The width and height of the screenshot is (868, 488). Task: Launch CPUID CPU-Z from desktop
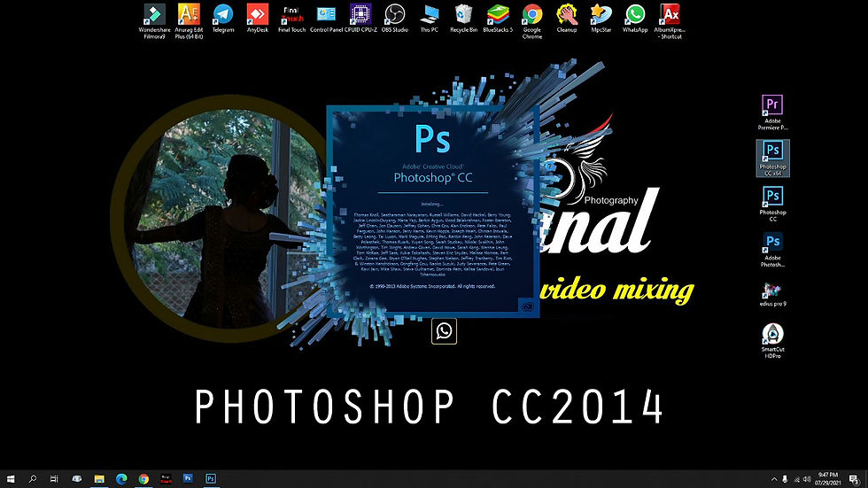pyautogui.click(x=360, y=19)
